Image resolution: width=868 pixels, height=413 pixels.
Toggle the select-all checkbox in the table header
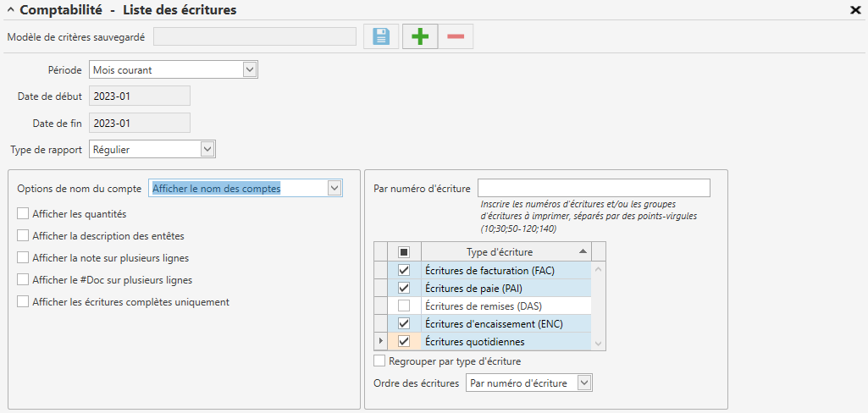coord(404,252)
